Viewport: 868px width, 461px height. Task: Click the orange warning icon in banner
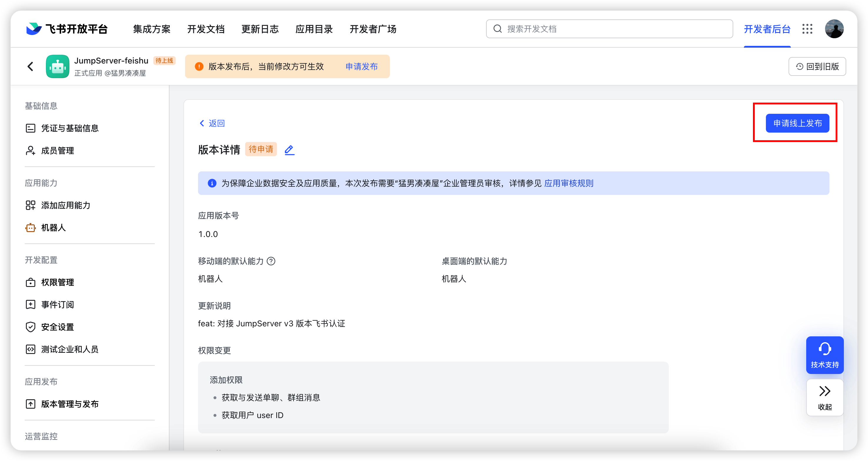point(199,66)
